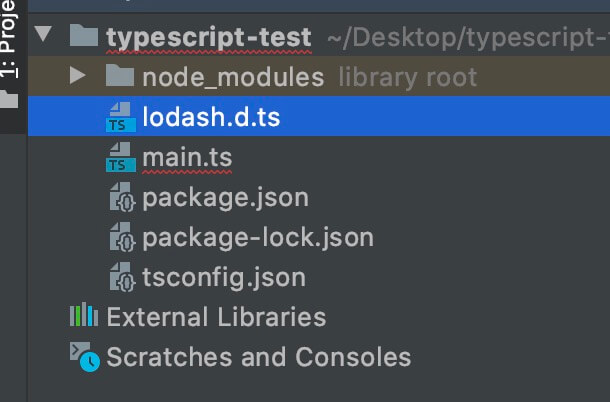Select tsconfig.json in the project tree
The image size is (610, 402).
pyautogui.click(x=224, y=278)
